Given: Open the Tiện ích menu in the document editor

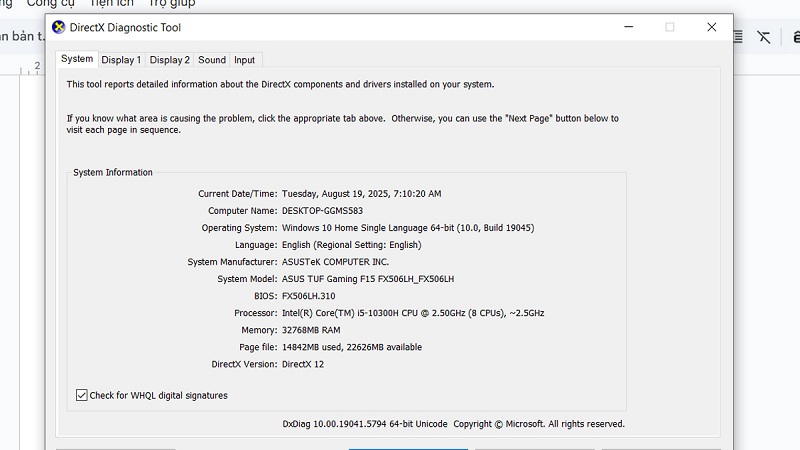Looking at the screenshot, I should [x=111, y=3].
